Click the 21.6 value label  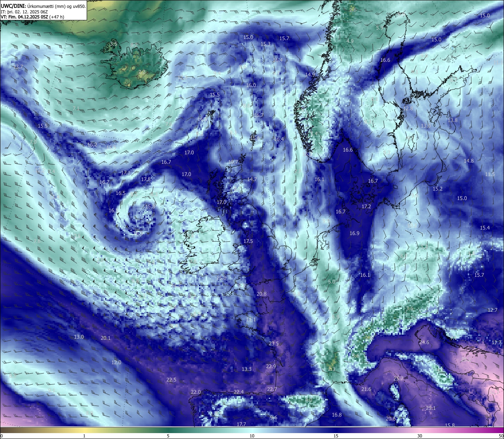pos(366,389)
